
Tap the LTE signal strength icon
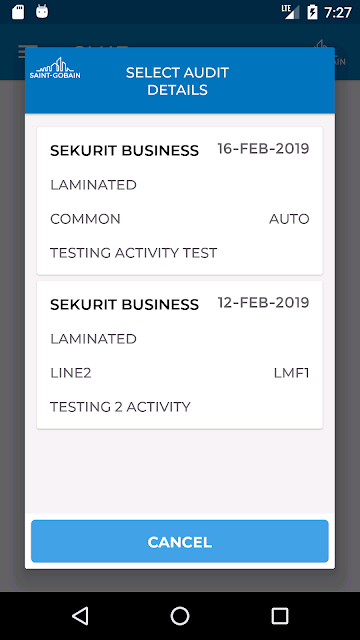coord(290,12)
